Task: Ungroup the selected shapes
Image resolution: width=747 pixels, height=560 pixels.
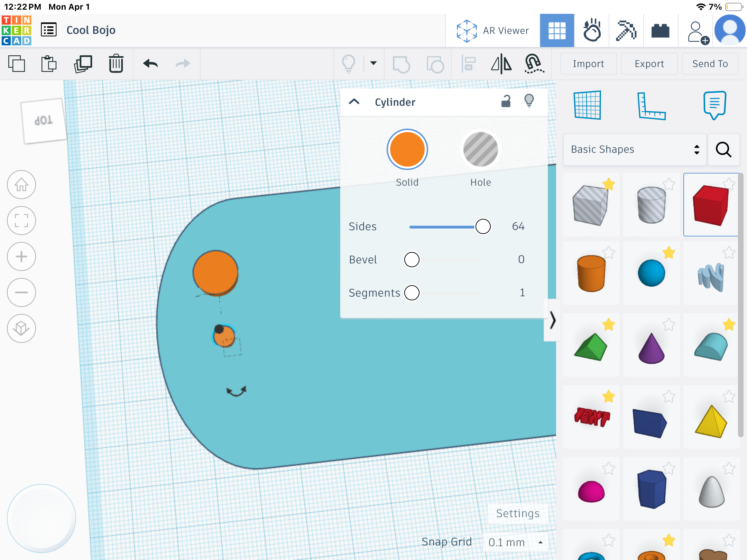Action: click(x=435, y=64)
